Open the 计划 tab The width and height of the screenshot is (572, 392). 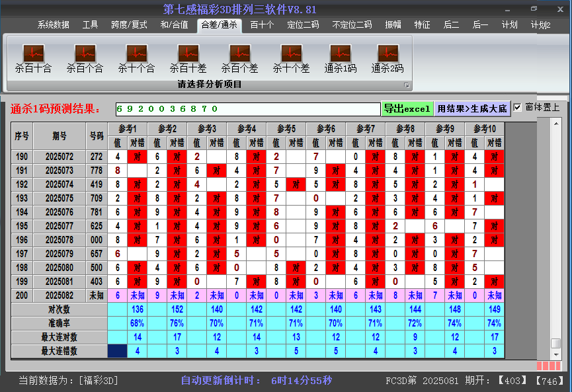pyautogui.click(x=509, y=25)
